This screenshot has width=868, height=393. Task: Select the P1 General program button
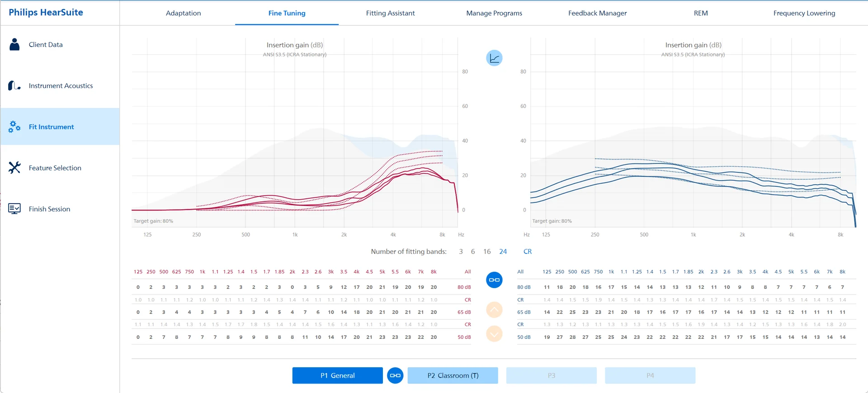(x=338, y=375)
